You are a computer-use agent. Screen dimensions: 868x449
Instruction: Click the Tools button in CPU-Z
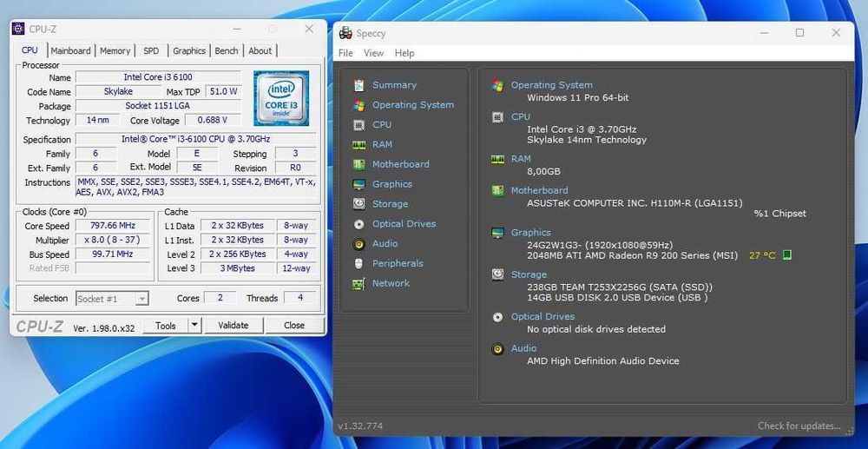click(x=166, y=326)
